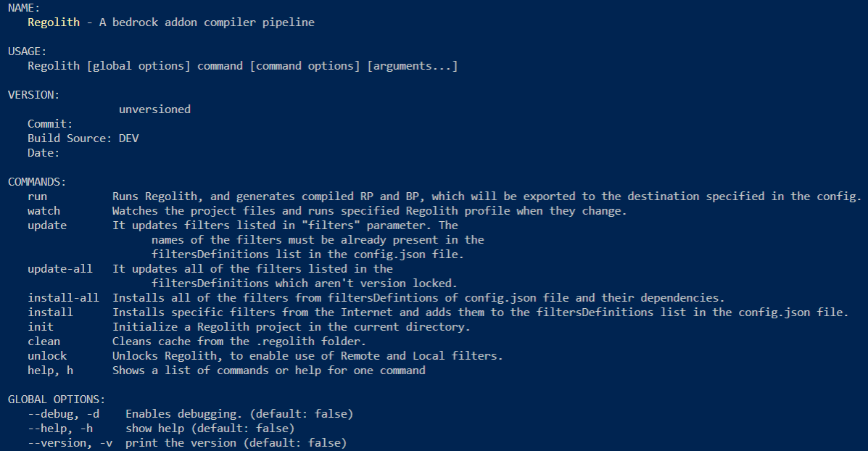Click the '--help, -h' option text
The width and height of the screenshot is (868, 451).
tap(59, 429)
